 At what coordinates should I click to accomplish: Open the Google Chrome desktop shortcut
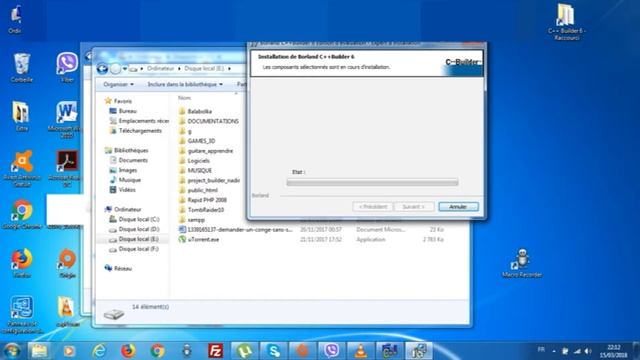coord(22,214)
